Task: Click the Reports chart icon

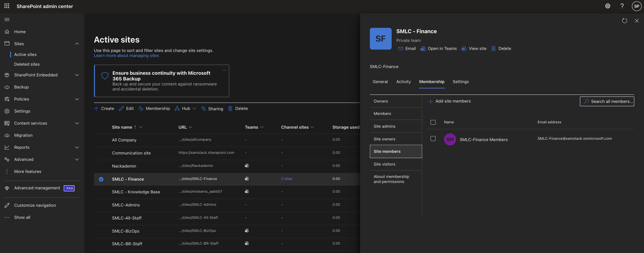Action: pyautogui.click(x=7, y=147)
